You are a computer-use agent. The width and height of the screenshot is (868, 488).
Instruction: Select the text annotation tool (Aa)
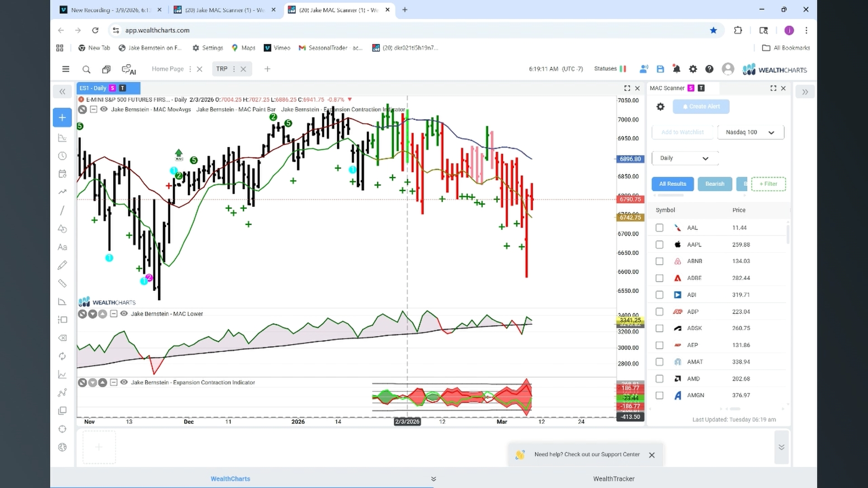point(62,247)
